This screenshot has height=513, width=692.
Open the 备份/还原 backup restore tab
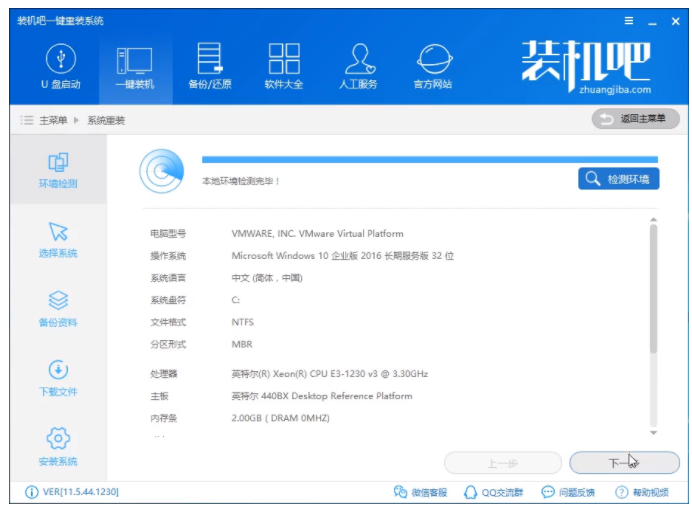tap(210, 66)
